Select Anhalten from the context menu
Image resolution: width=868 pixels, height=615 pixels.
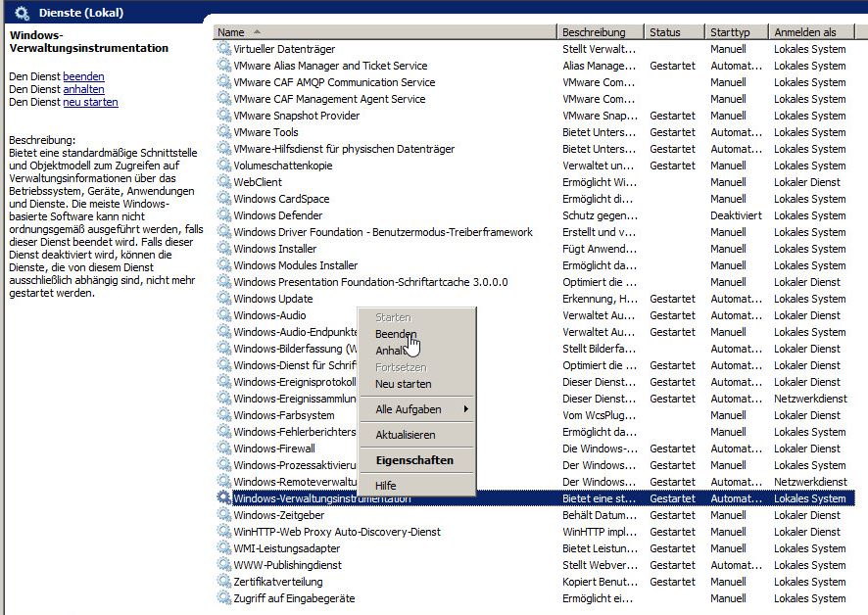click(417, 351)
